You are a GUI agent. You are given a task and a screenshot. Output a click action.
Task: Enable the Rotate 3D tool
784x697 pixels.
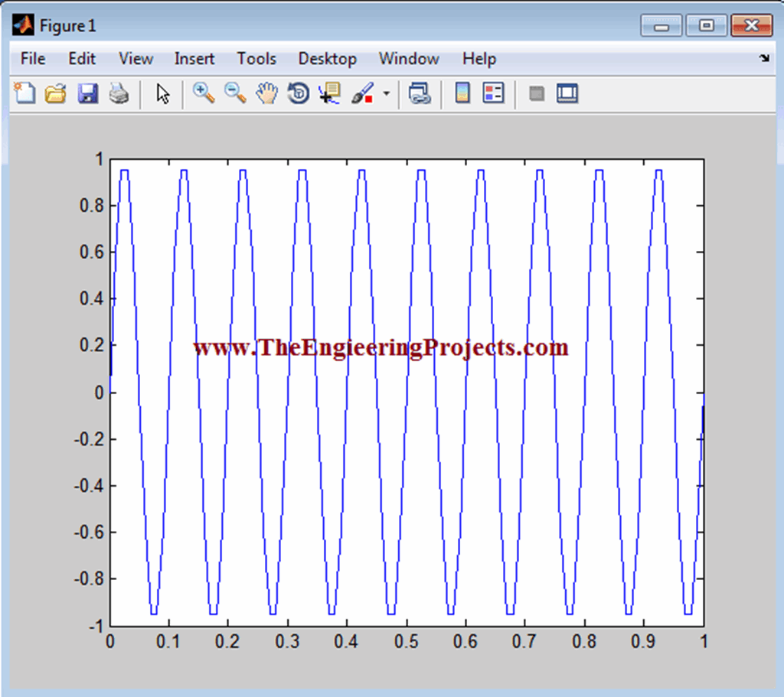pyautogui.click(x=298, y=93)
